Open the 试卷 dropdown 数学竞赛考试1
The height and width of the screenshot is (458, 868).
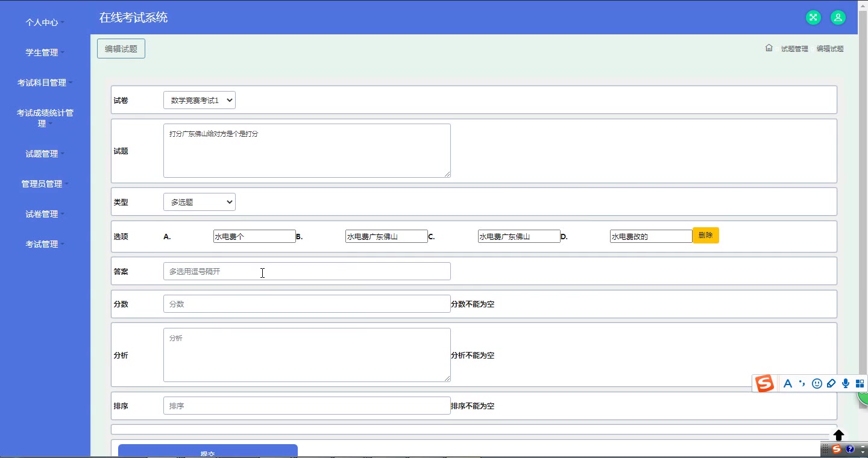tap(200, 100)
